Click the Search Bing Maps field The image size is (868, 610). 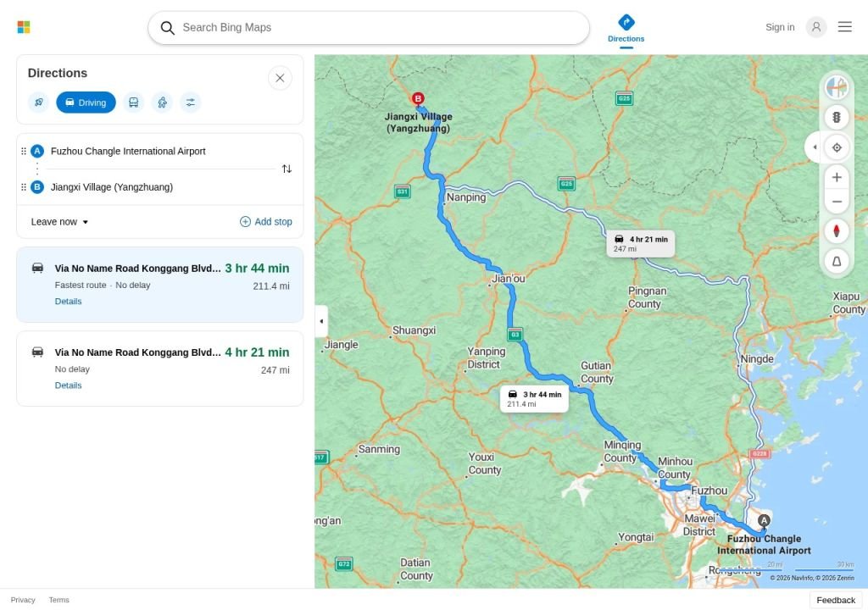click(x=369, y=28)
